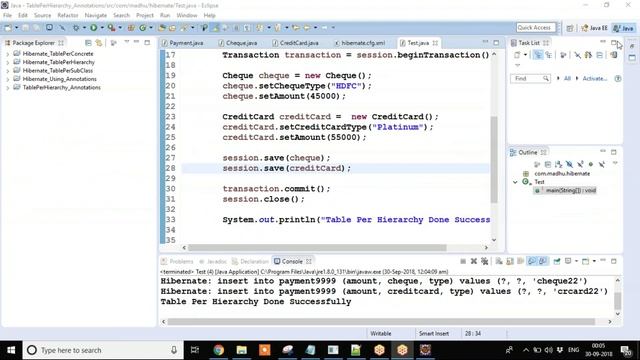Toggle Word Wrap in Console toolbar
This screenshot has height=360, width=640.
(x=520, y=261)
